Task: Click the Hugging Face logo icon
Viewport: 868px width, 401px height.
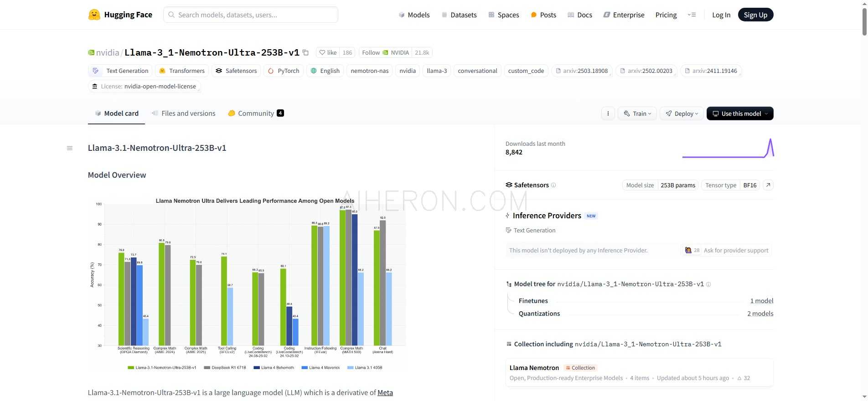Action: [x=94, y=15]
